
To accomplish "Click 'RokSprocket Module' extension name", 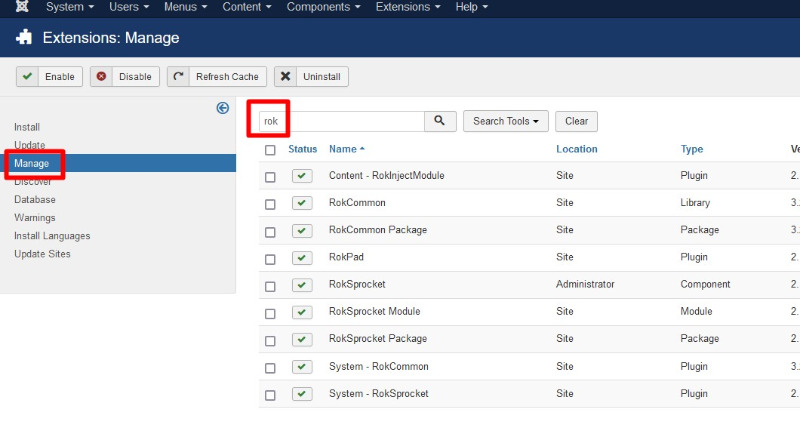I will pos(374,311).
